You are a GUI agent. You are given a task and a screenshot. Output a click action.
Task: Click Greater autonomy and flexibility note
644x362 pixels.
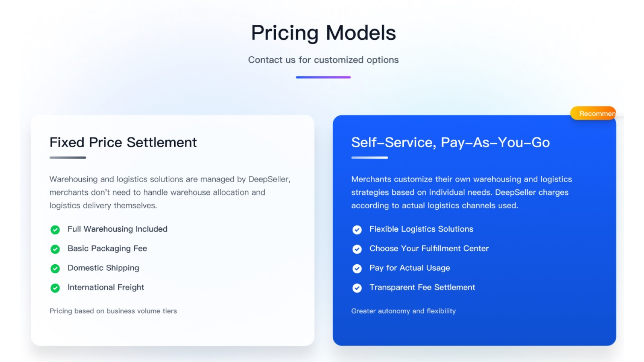pos(403,311)
